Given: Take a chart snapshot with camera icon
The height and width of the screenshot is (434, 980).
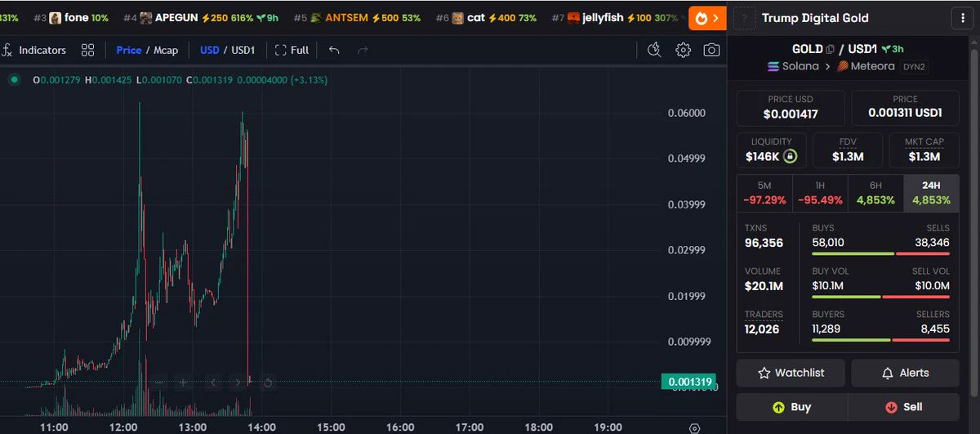Looking at the screenshot, I should pyautogui.click(x=712, y=50).
